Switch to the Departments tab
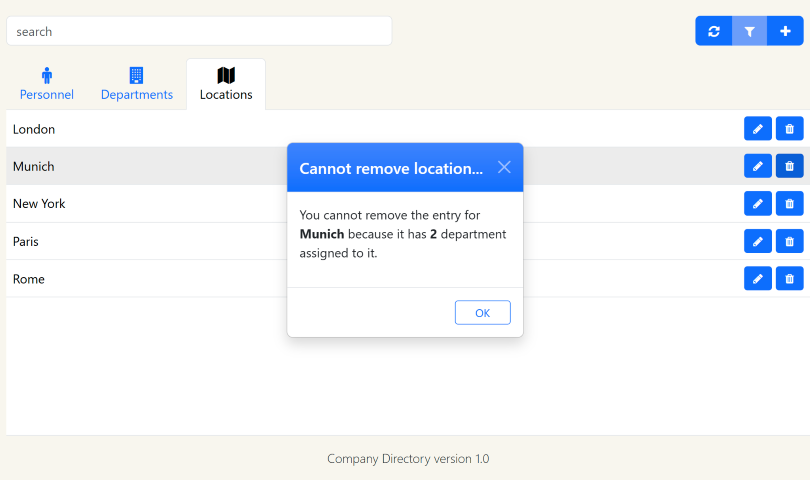 click(x=136, y=84)
